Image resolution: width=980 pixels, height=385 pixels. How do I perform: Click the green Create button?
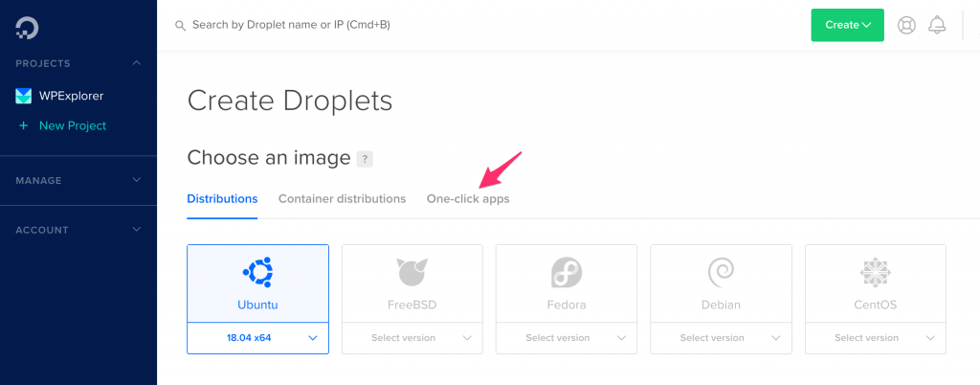(x=847, y=25)
